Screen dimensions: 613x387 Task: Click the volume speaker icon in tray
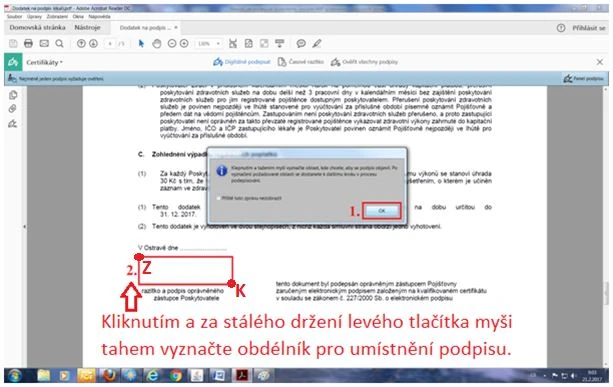574,376
